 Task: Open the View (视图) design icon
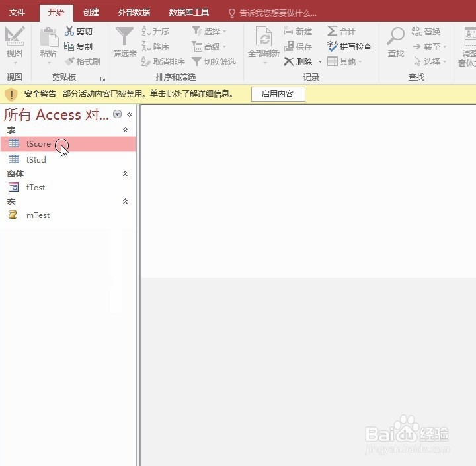pyautogui.click(x=15, y=36)
